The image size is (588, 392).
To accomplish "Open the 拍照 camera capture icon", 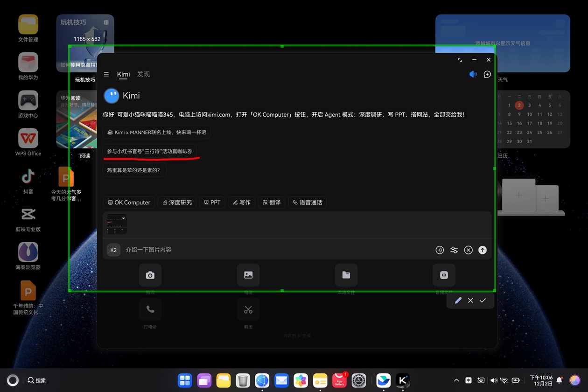I will (x=150, y=275).
